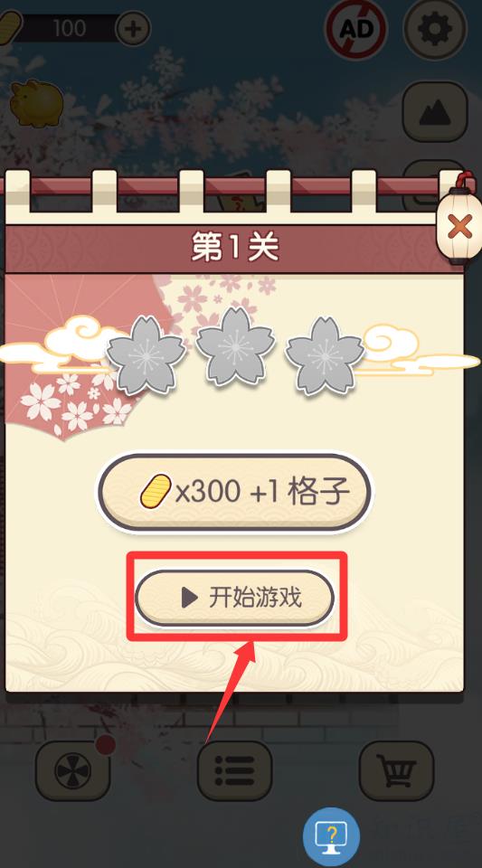Open the pinwheel icon with red dot

73,770
